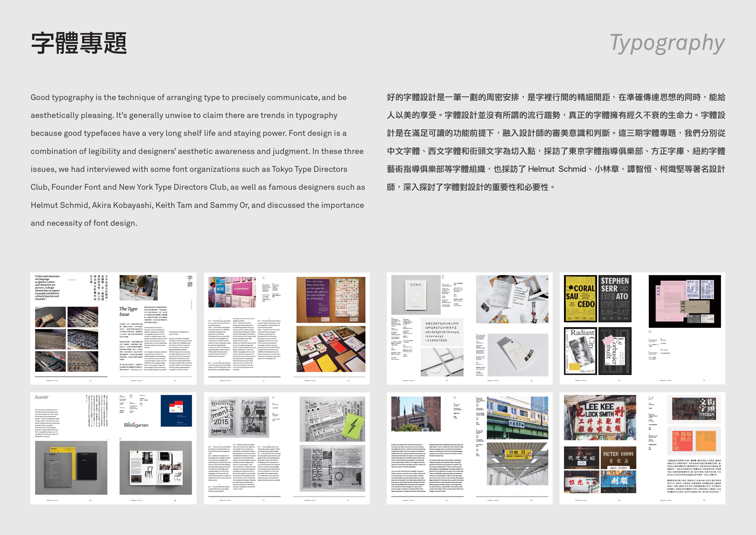
Task: Open the Schlossplatz street sign photo
Action: (x=415, y=414)
